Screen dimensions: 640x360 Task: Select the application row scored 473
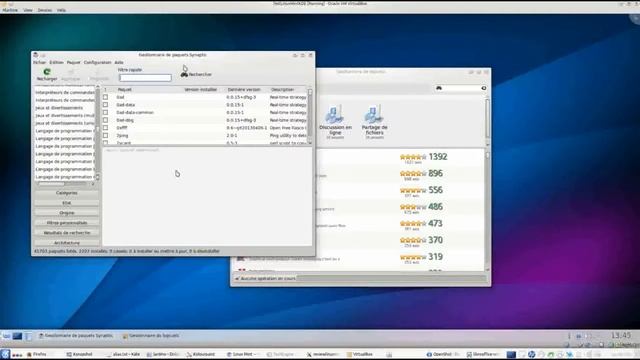[x=359, y=224]
